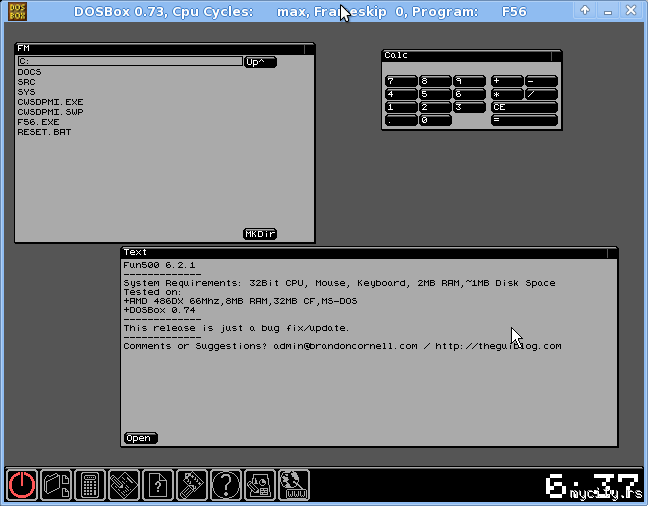Open the paint brush drawing icon in the taskbar

pos(192,485)
